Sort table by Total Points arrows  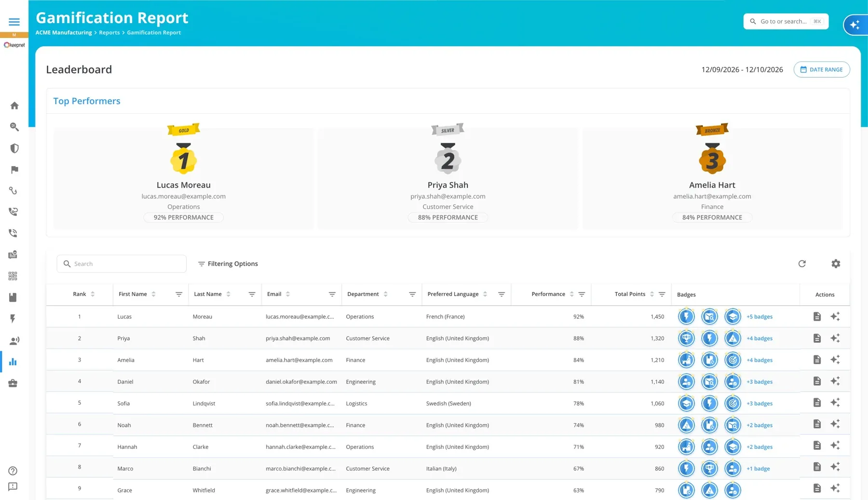click(x=651, y=294)
